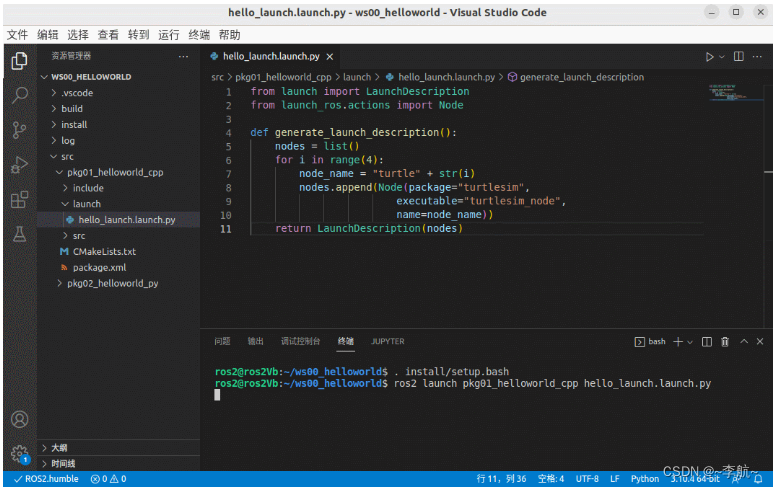Switch to the 调试控制台 tab
The width and height of the screenshot is (774, 488).
[x=300, y=341]
